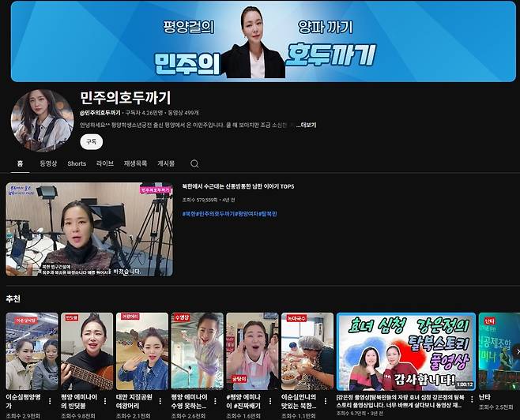Open the 효녀 심청 강은정 탈북스토리 thumbnail
The width and height of the screenshot is (520, 420).
pyautogui.click(x=406, y=351)
